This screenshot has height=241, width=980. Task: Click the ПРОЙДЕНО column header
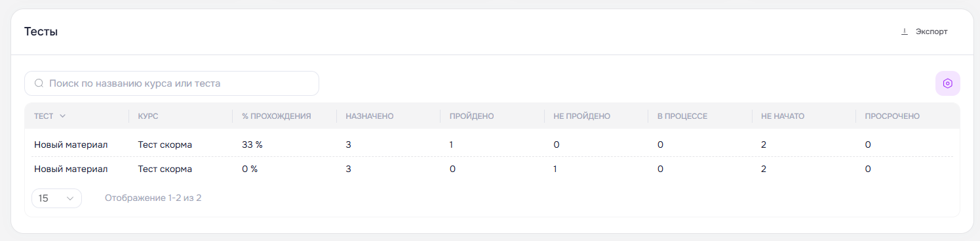[x=471, y=116]
